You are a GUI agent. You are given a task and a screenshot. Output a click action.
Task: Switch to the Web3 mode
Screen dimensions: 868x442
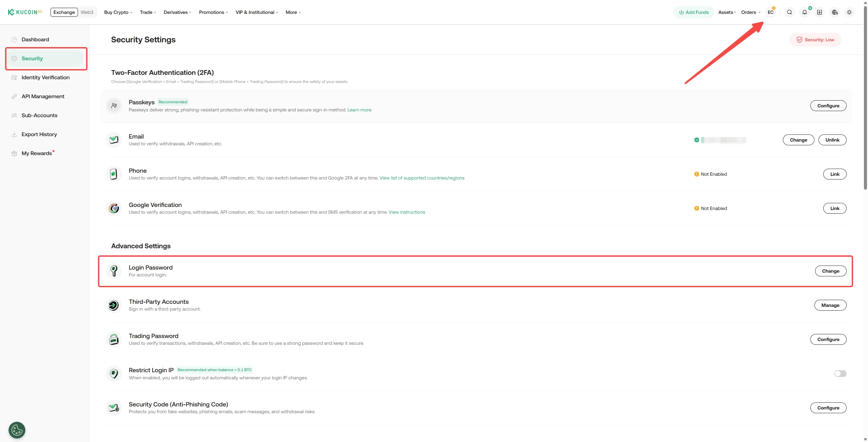pos(87,12)
